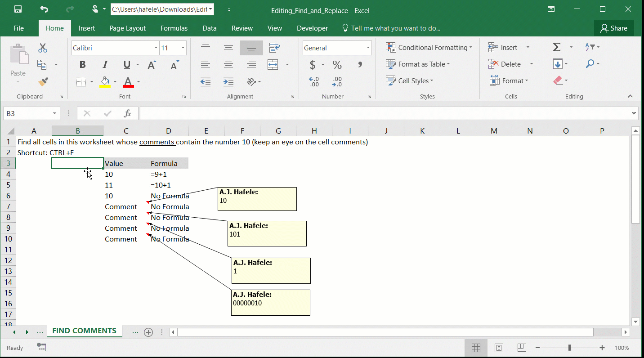Click the Save icon in quick access toolbar
The image size is (644, 358).
pyautogui.click(x=18, y=9)
